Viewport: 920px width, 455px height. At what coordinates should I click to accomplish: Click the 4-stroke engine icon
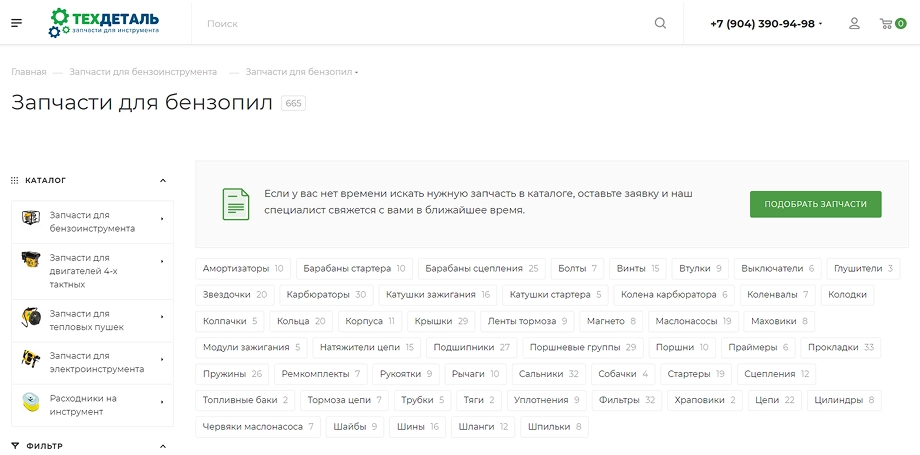(31, 259)
